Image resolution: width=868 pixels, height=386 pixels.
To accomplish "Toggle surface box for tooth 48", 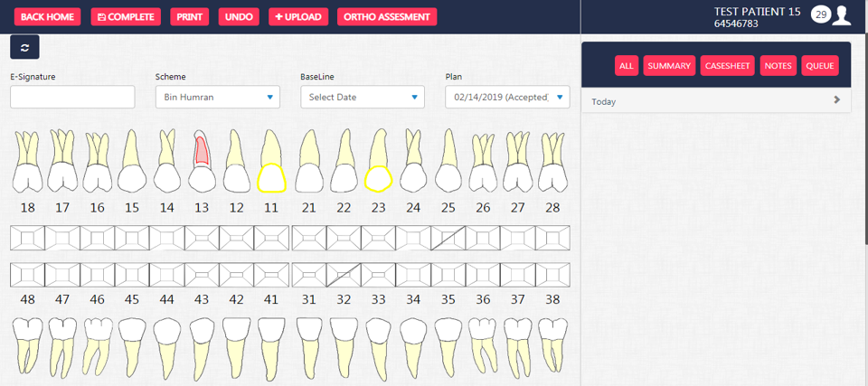I will click(27, 275).
